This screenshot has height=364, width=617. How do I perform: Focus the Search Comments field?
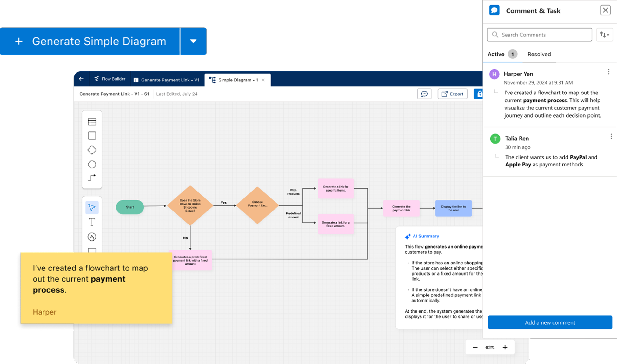[x=539, y=35]
